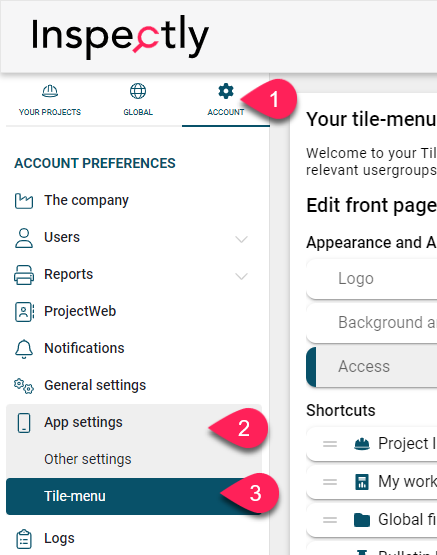Click the printer icon beside Reports

[x=24, y=275]
